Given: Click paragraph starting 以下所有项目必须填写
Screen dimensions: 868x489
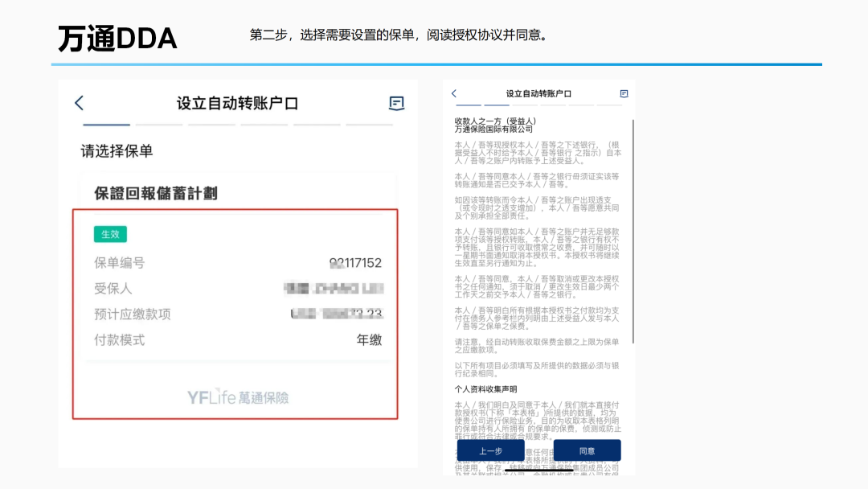Looking at the screenshot, I should pos(536,370).
